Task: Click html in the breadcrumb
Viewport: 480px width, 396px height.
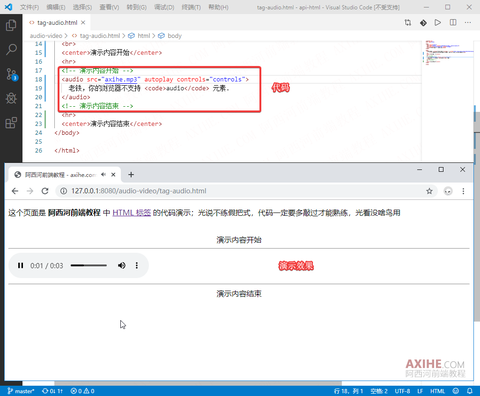Action: click(x=144, y=36)
